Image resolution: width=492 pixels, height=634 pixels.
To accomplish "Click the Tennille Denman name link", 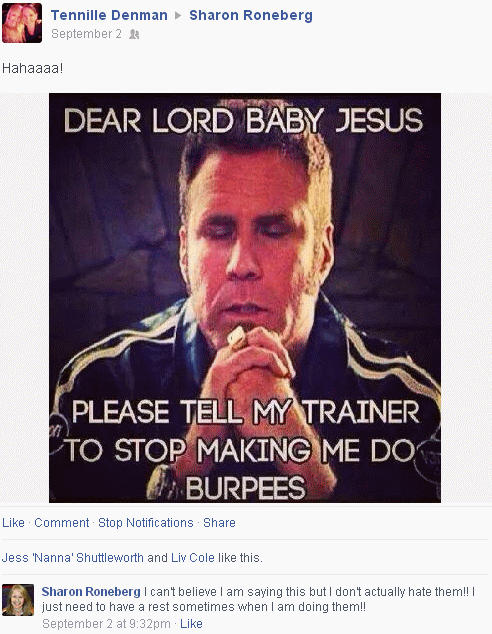I will 109,15.
